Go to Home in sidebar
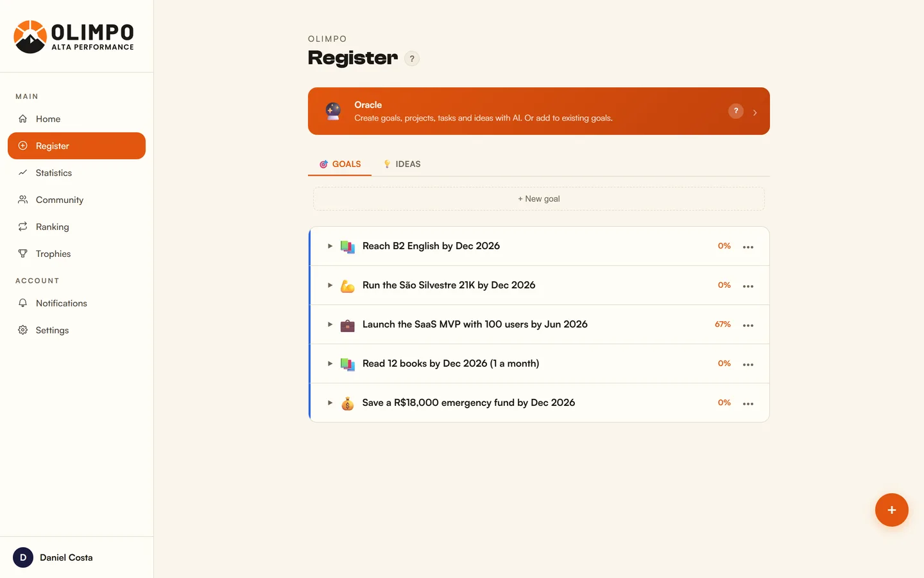Screen dimensions: 924x578 tap(76, 119)
